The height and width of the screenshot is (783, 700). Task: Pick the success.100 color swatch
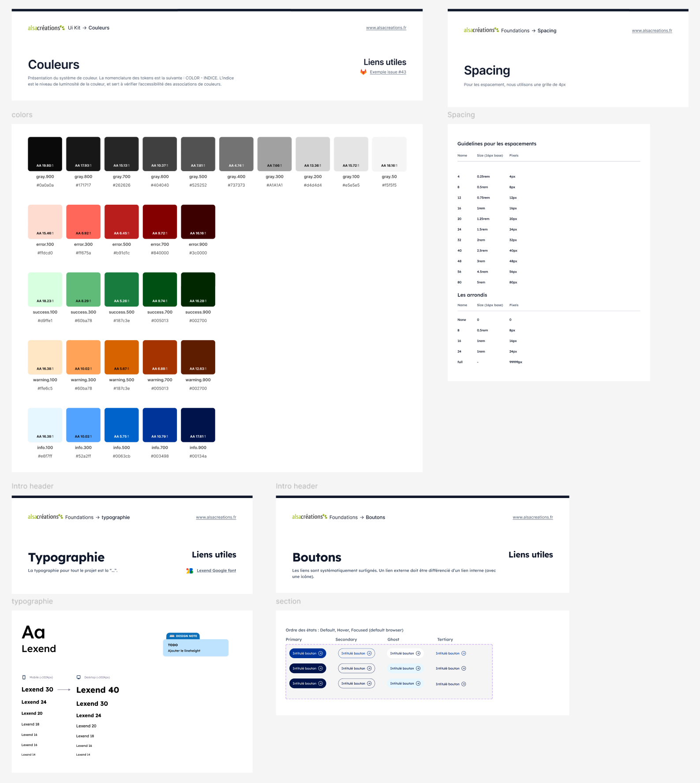click(x=45, y=289)
